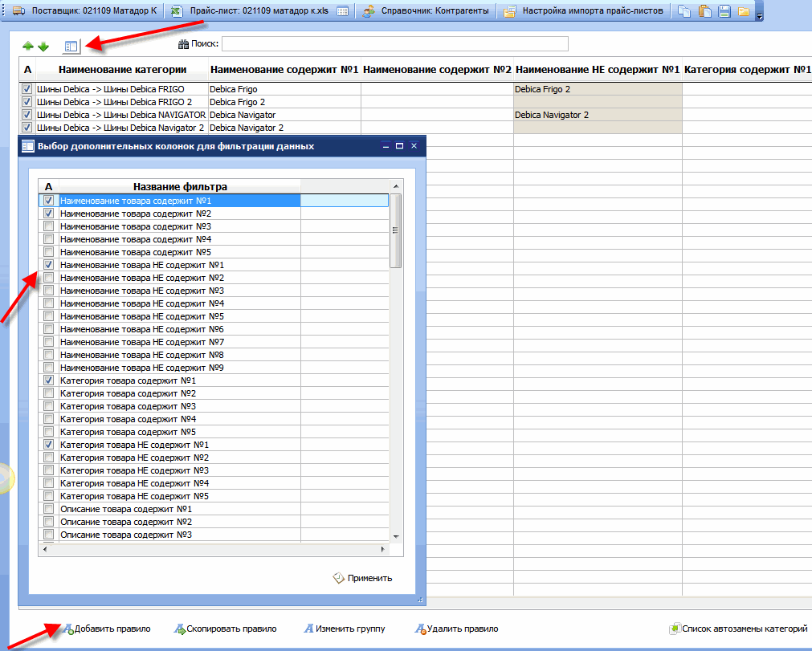Click the copy icon in the top toolbar
The width and height of the screenshot is (812, 651).
[684, 11]
